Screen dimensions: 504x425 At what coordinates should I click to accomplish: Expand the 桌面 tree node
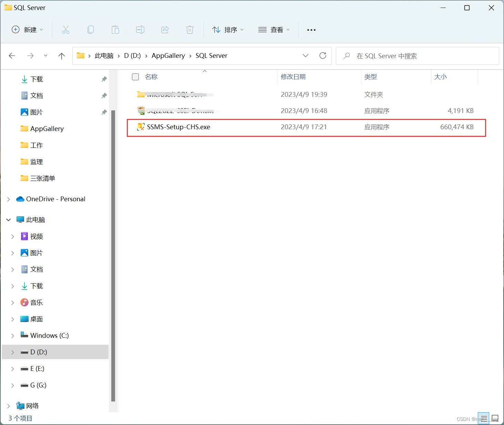click(13, 319)
